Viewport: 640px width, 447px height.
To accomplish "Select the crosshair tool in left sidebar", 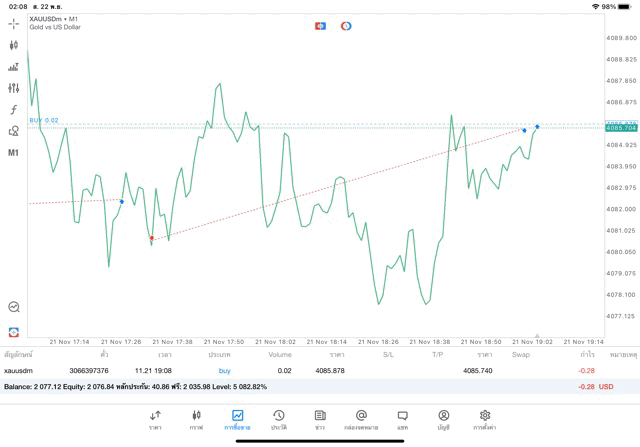I will coord(13,22).
